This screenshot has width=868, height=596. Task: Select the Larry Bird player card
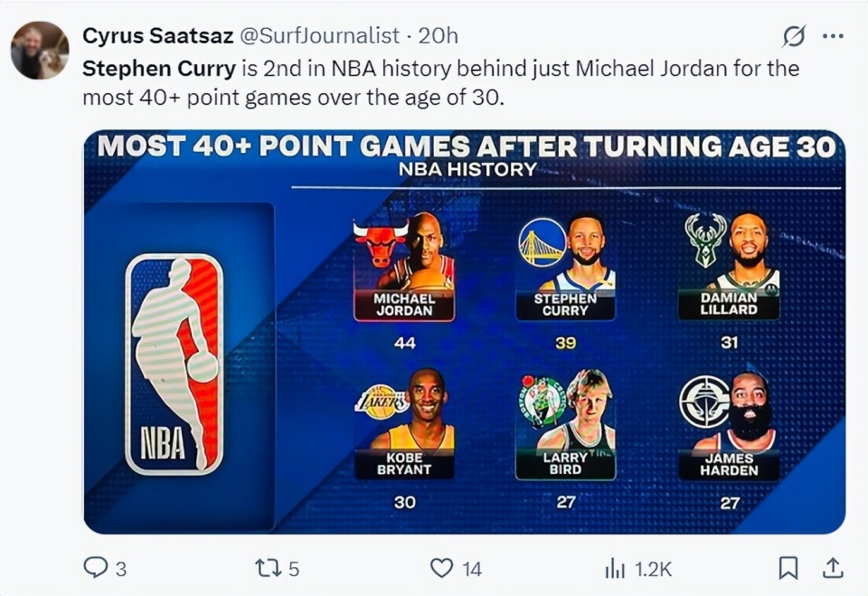pyautogui.click(x=566, y=423)
